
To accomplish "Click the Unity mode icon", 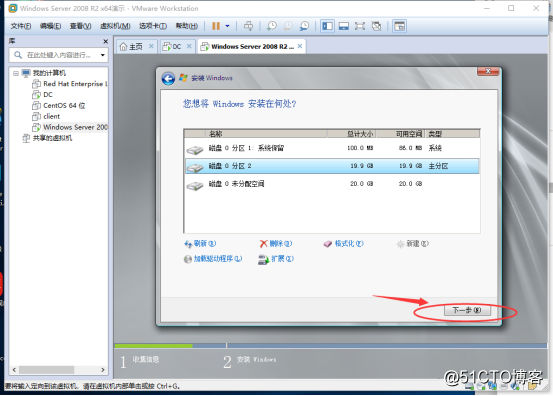I will [376, 26].
